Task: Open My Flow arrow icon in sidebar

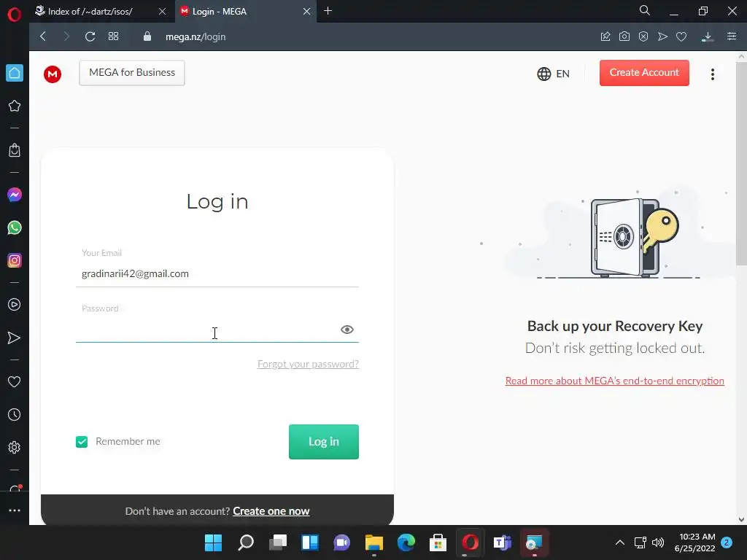Action: click(x=15, y=338)
